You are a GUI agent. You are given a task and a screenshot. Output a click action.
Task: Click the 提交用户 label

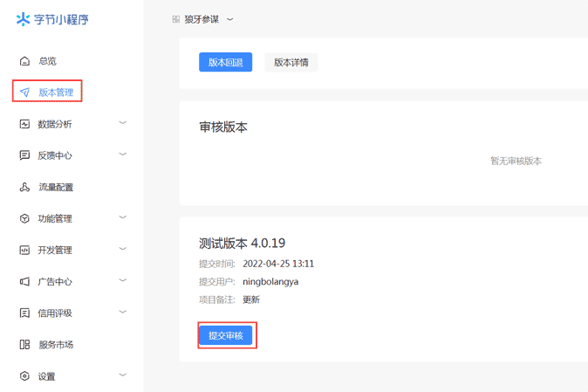coord(216,282)
